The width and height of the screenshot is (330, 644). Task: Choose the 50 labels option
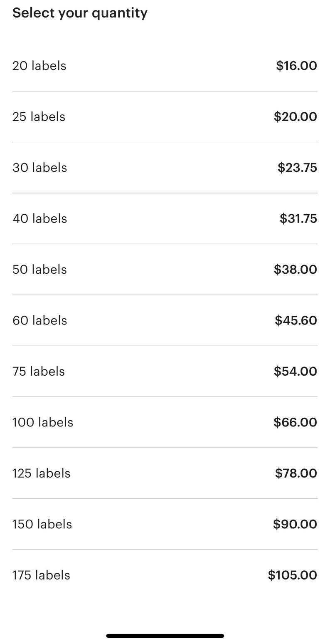tap(165, 270)
